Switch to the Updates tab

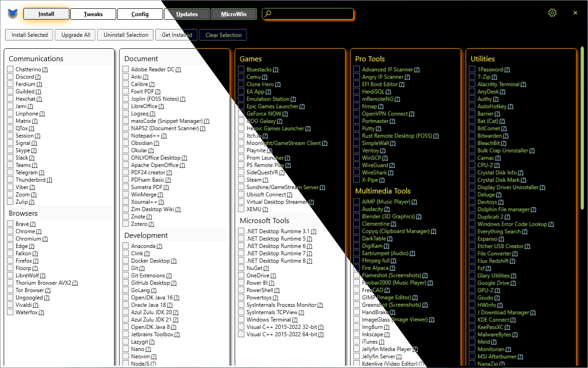pyautogui.click(x=187, y=14)
